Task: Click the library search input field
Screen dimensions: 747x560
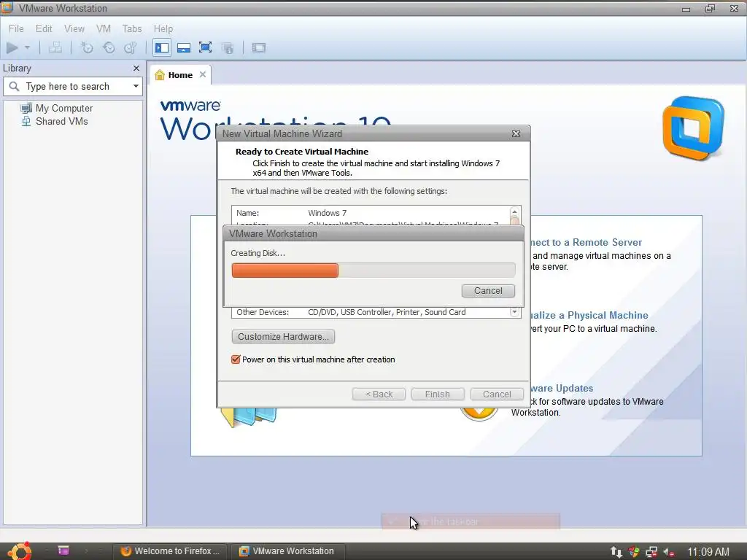Action: tap(73, 86)
